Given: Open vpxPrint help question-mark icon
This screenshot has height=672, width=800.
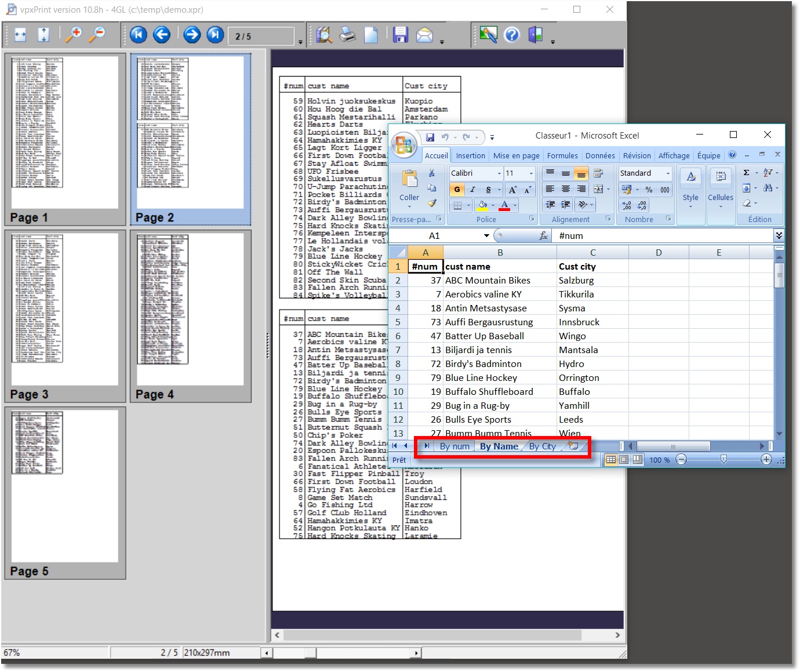Looking at the screenshot, I should [x=512, y=35].
